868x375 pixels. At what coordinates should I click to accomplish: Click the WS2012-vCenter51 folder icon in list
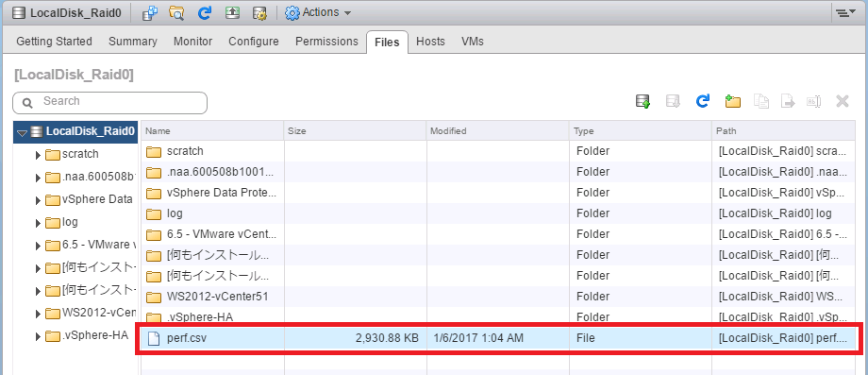154,297
